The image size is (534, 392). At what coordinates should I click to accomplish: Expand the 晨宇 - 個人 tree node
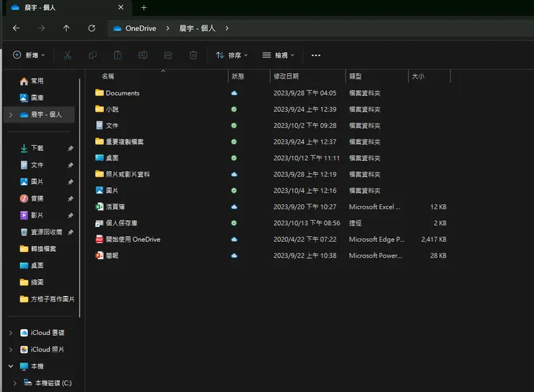tap(11, 115)
